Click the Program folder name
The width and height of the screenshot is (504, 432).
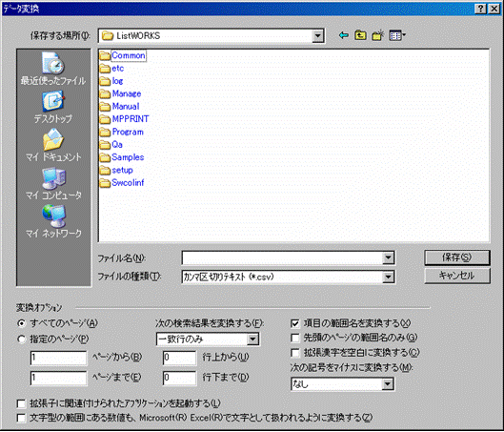pos(128,132)
